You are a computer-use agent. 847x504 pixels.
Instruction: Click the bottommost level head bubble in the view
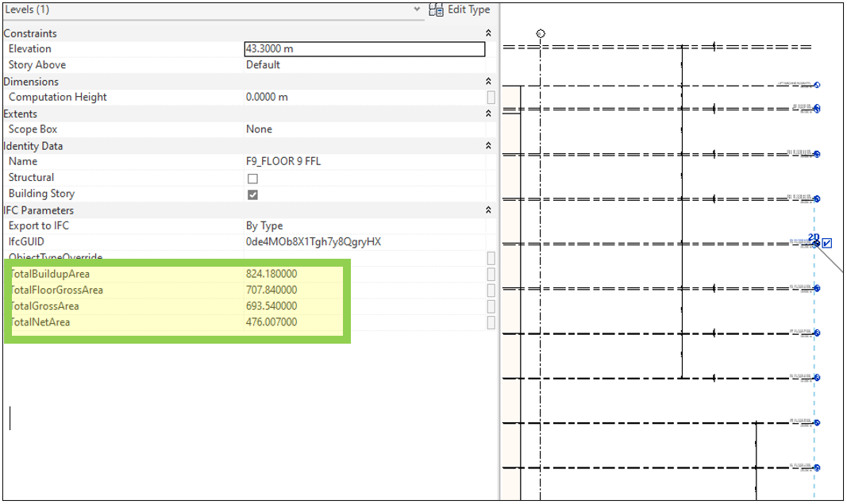click(816, 468)
